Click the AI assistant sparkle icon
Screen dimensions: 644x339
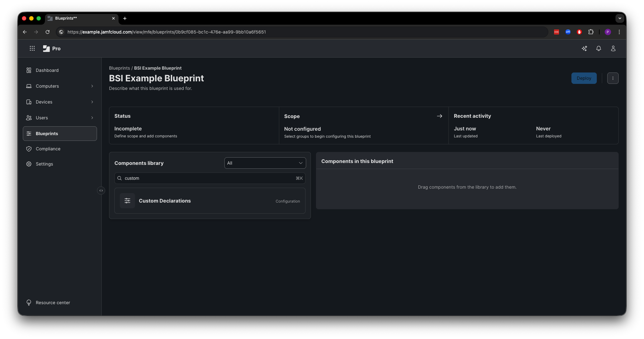[585, 48]
